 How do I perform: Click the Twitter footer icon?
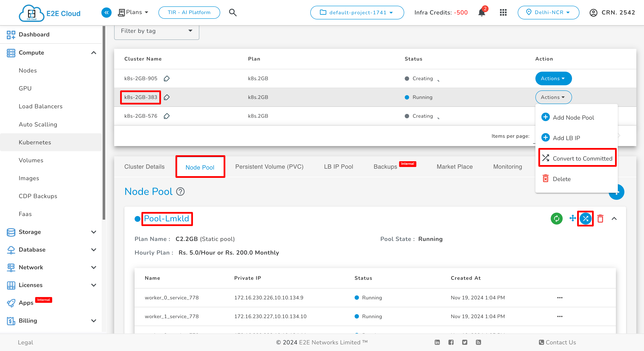(x=464, y=342)
